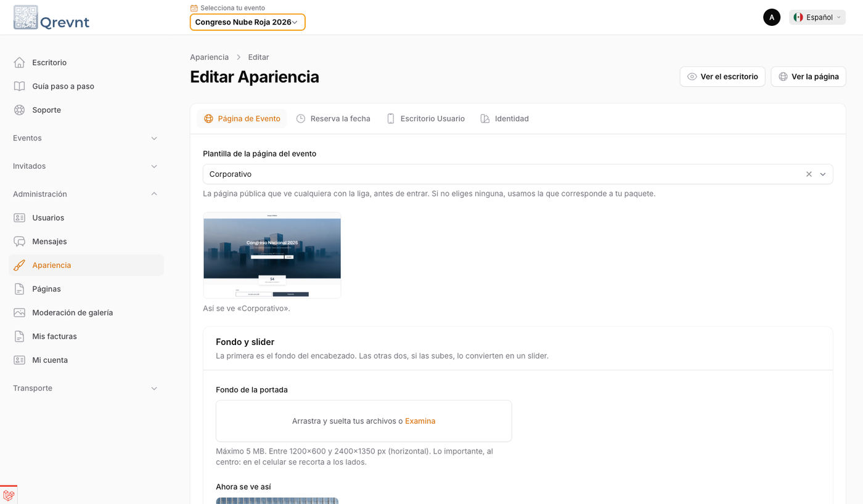
Task: Open the Qrevnt logo home link
Action: (52, 17)
